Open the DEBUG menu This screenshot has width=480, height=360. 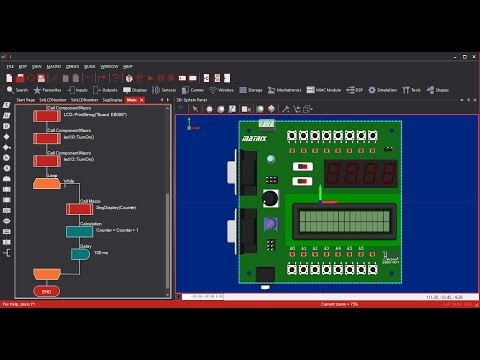pos(72,67)
